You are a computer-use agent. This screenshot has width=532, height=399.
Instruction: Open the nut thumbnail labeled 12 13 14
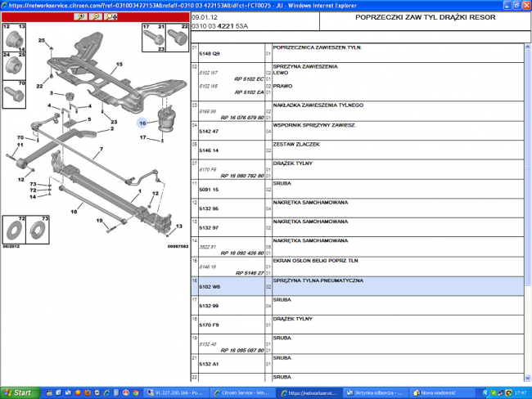14,38
